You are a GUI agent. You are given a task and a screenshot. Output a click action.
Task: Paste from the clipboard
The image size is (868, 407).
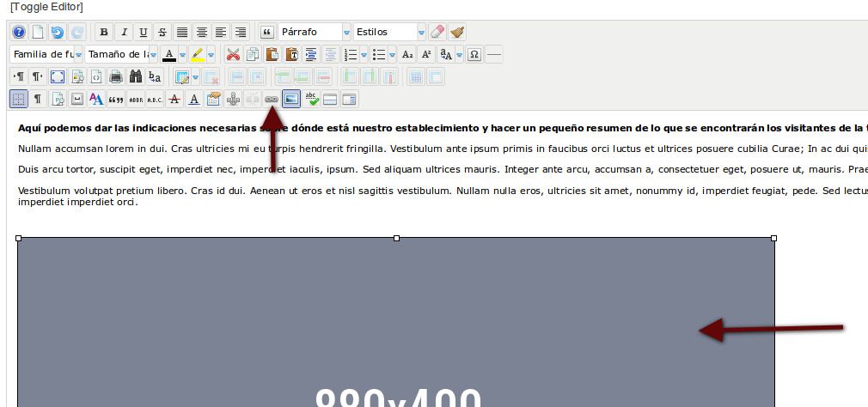[x=272, y=54]
